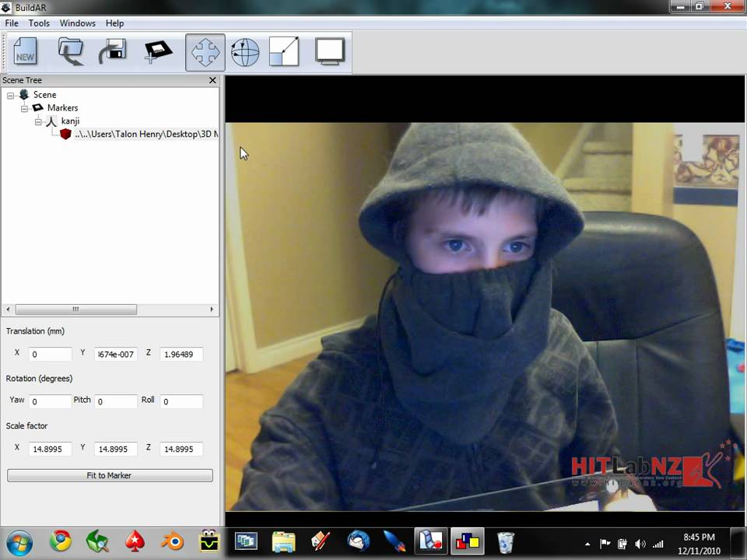Click the scene tree scroll left arrow
This screenshot has width=747, height=560.
point(8,310)
